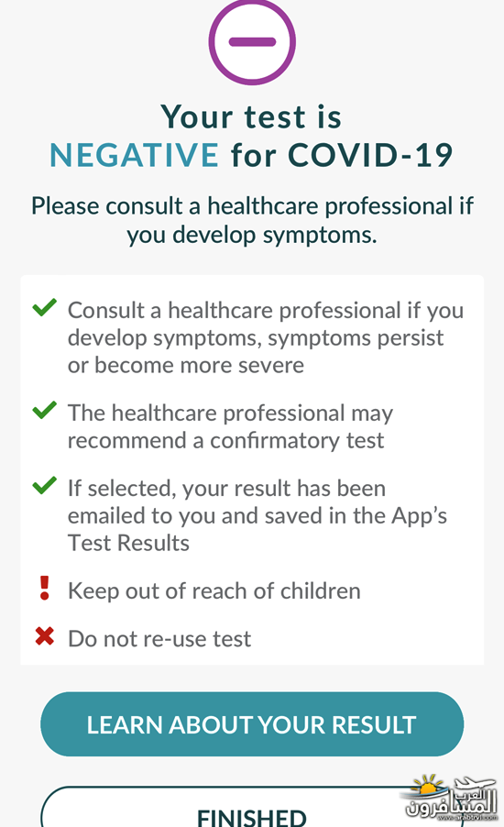The image size is (504, 827).
Task: Click the red exclamation mark warning icon
Action: [x=44, y=588]
